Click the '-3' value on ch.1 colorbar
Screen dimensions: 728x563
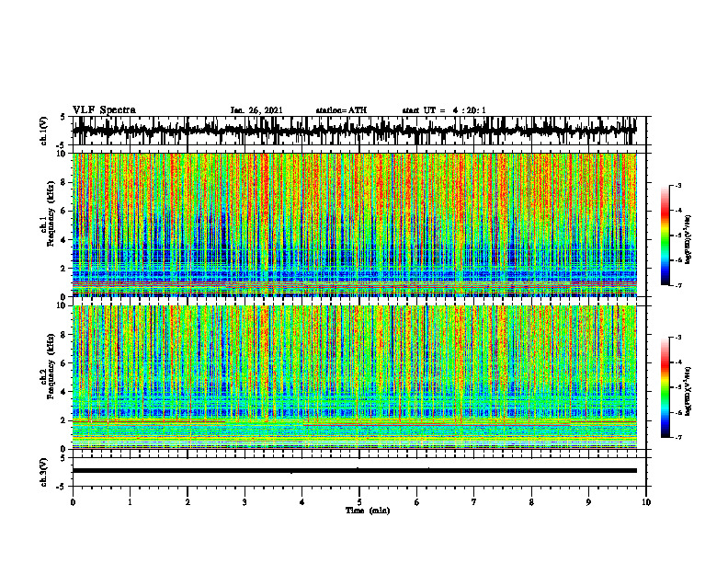click(678, 186)
